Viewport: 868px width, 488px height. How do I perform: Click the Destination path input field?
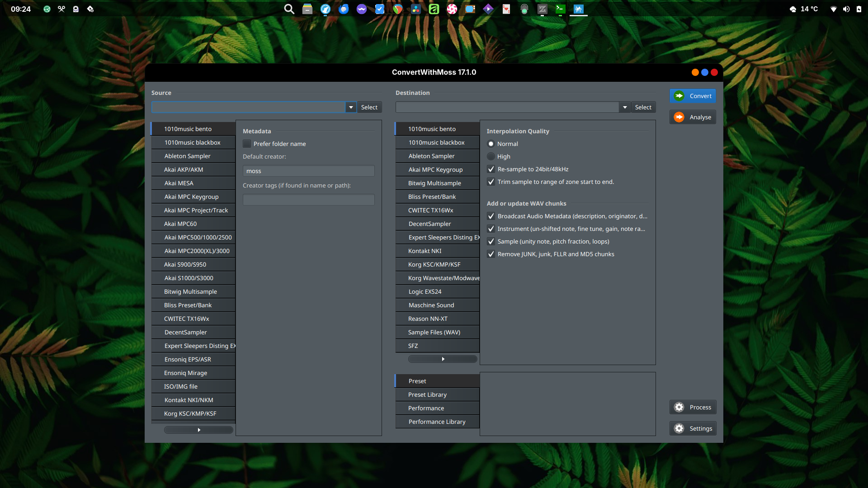pos(507,107)
